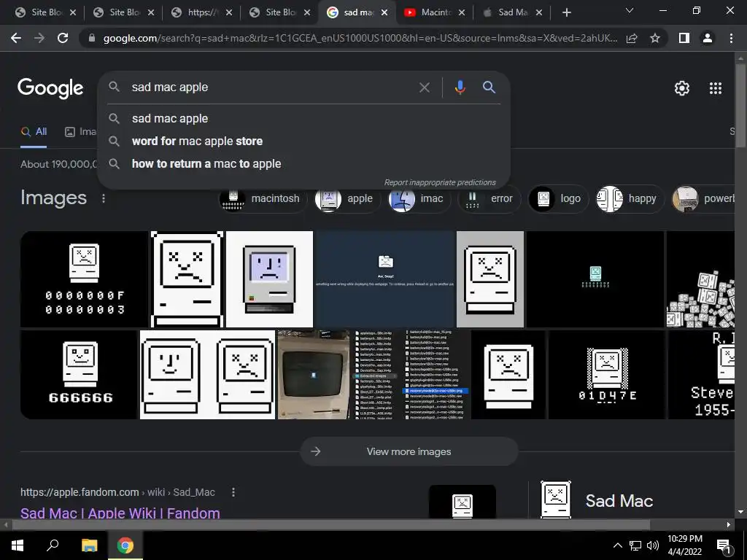Open the network status tray icon
Screen dimensions: 747x560
tap(635, 545)
